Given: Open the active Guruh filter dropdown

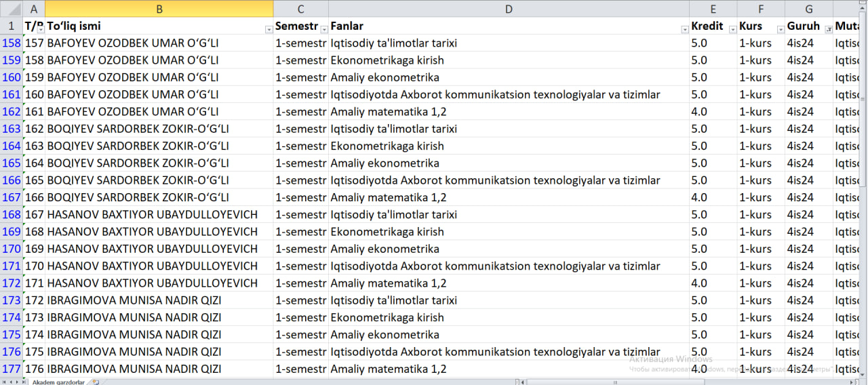Looking at the screenshot, I should [x=828, y=30].
